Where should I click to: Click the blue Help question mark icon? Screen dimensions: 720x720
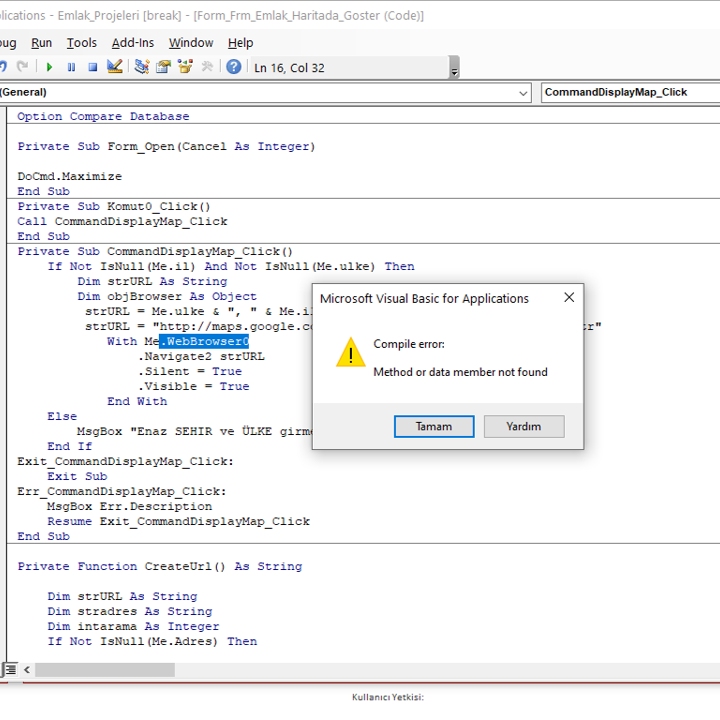tap(234, 67)
